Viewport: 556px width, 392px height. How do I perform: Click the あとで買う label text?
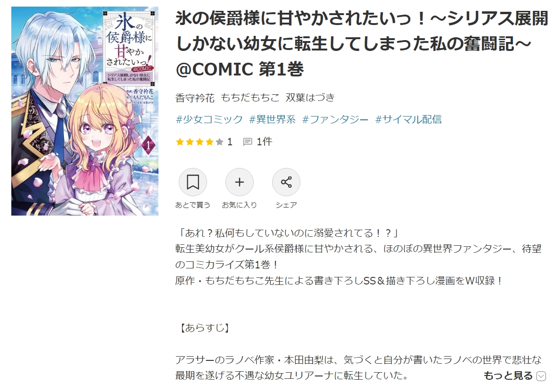pyautogui.click(x=192, y=205)
